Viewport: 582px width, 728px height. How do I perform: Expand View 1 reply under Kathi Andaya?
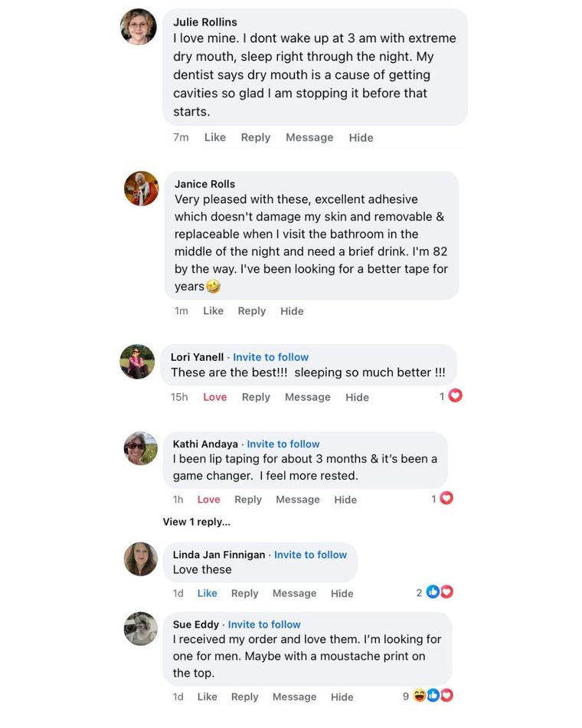[x=196, y=522]
